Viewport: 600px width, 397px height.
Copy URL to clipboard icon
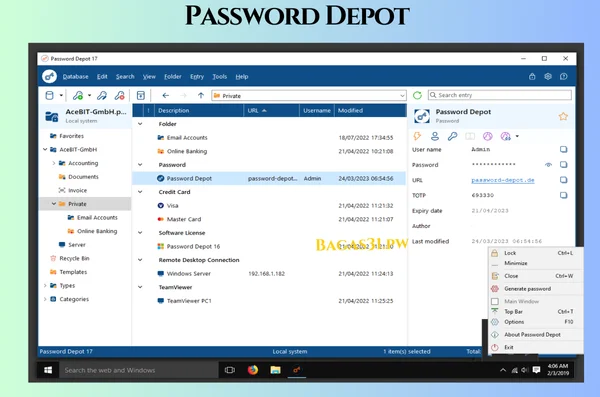[563, 180]
